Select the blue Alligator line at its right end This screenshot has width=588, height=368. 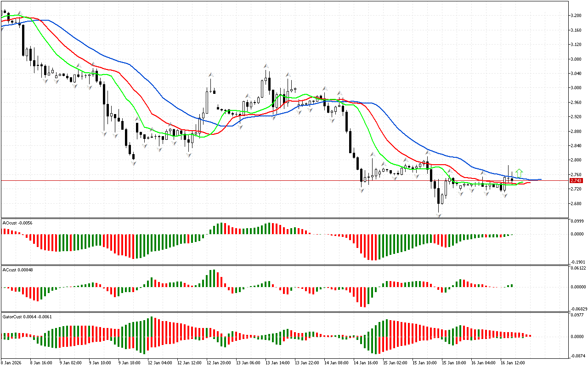(539, 179)
